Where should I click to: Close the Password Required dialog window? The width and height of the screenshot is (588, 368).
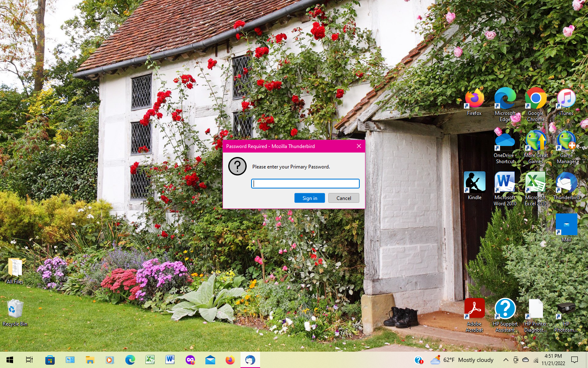359,146
